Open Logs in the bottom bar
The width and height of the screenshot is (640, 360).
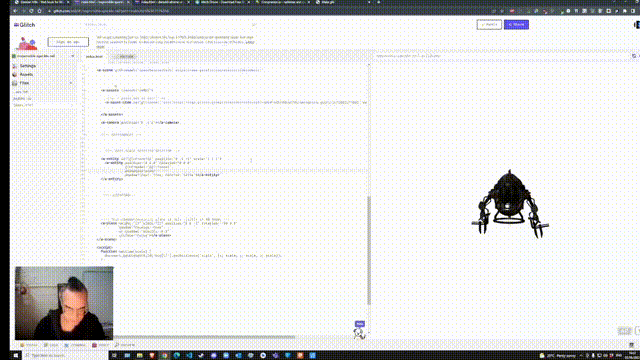(x=51, y=345)
